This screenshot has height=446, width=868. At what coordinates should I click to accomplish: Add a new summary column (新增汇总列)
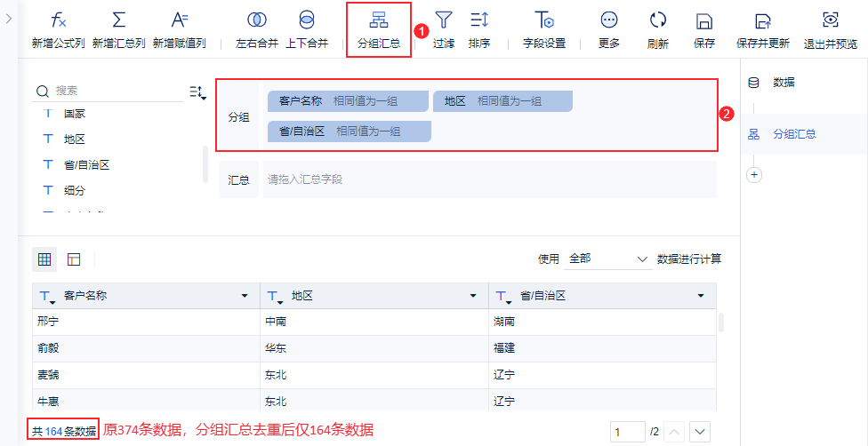(x=118, y=30)
